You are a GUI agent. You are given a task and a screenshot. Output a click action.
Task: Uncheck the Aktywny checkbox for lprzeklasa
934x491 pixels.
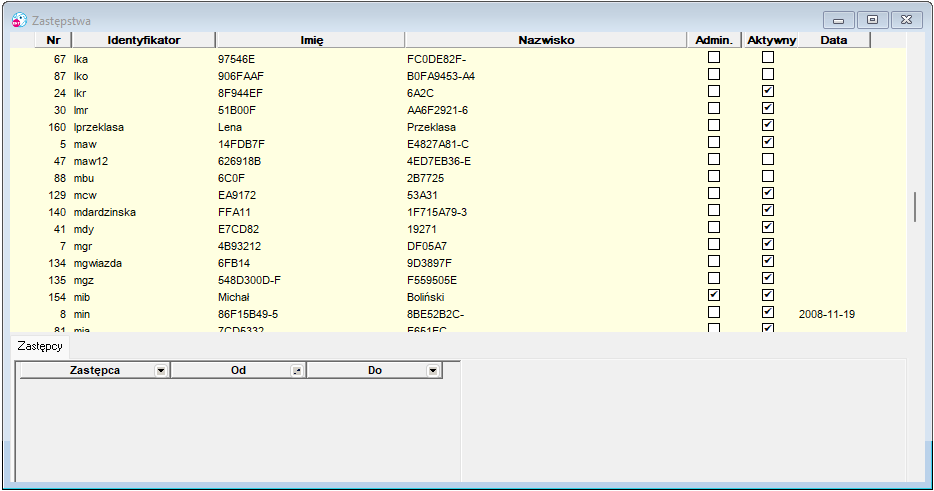point(768,125)
